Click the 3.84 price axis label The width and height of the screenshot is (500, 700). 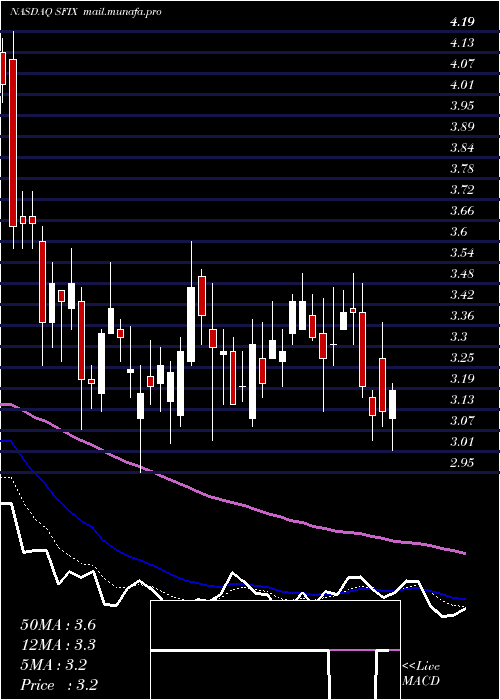pos(462,148)
